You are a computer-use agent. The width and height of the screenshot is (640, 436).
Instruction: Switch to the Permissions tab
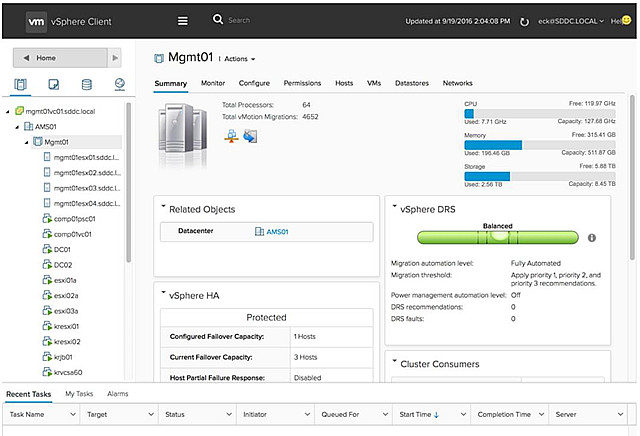[302, 83]
